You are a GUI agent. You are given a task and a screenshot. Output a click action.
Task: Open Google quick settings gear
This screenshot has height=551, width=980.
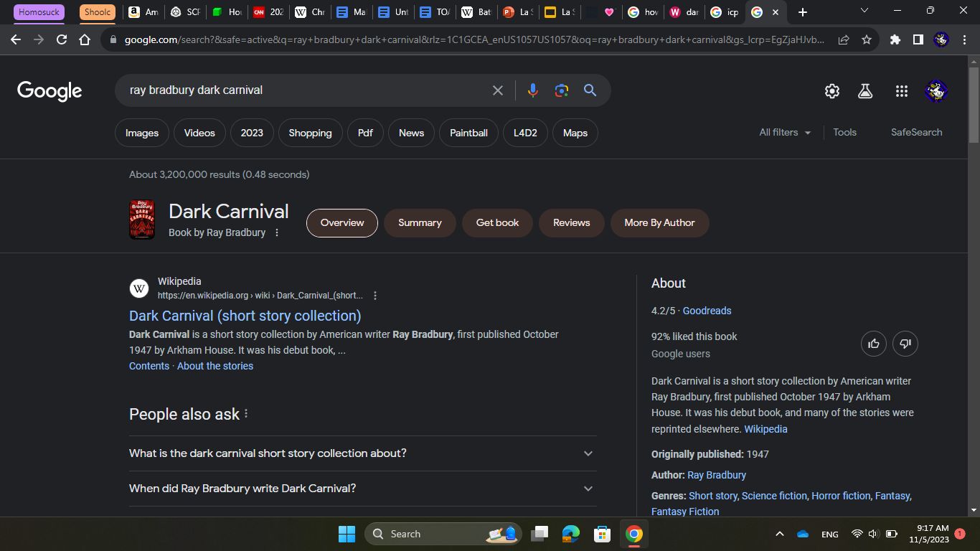click(x=831, y=91)
